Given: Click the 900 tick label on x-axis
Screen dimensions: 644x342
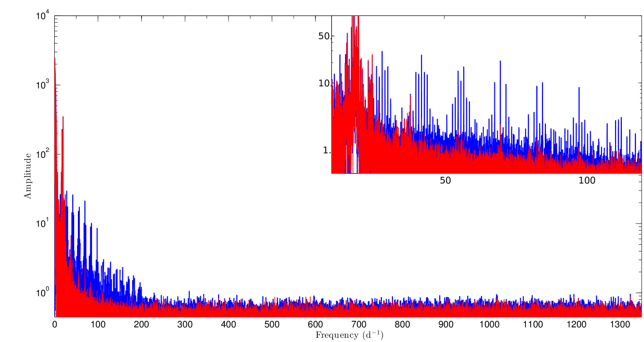Looking at the screenshot, I should pyautogui.click(x=446, y=325).
